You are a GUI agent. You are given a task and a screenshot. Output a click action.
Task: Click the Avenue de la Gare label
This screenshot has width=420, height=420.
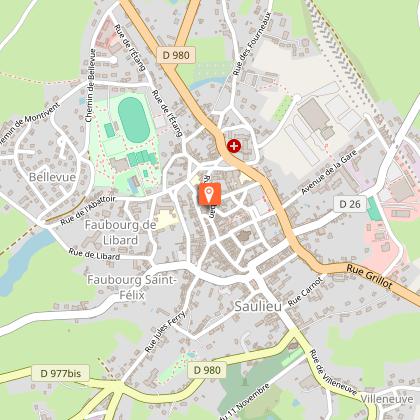[329, 172]
